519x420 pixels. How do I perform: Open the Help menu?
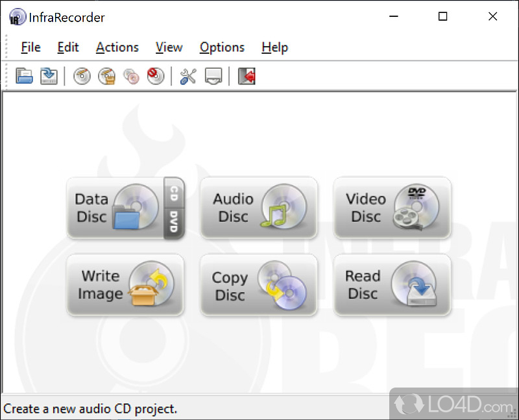point(274,47)
